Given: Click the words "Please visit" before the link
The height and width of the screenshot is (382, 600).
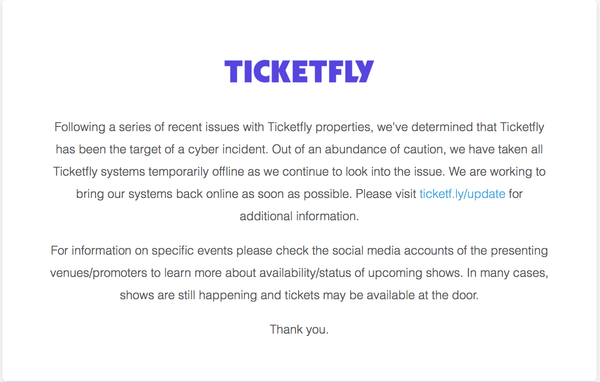Looking at the screenshot, I should pos(386,194).
